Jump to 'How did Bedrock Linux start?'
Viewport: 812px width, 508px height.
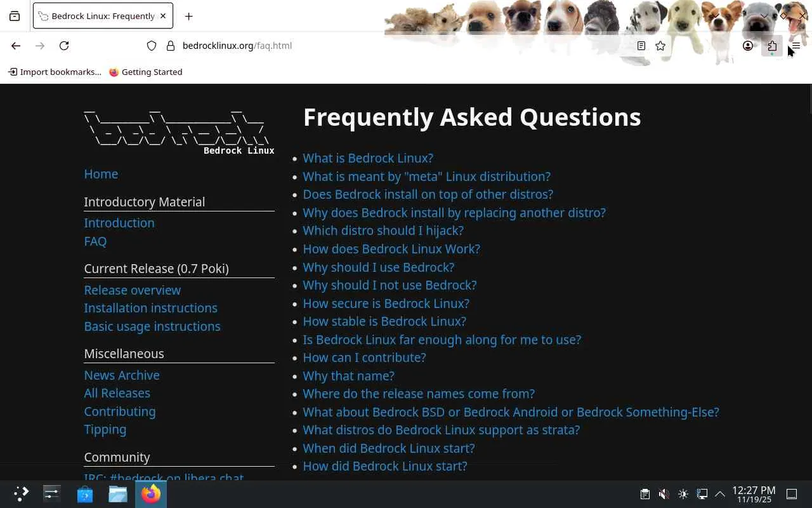[x=385, y=466]
